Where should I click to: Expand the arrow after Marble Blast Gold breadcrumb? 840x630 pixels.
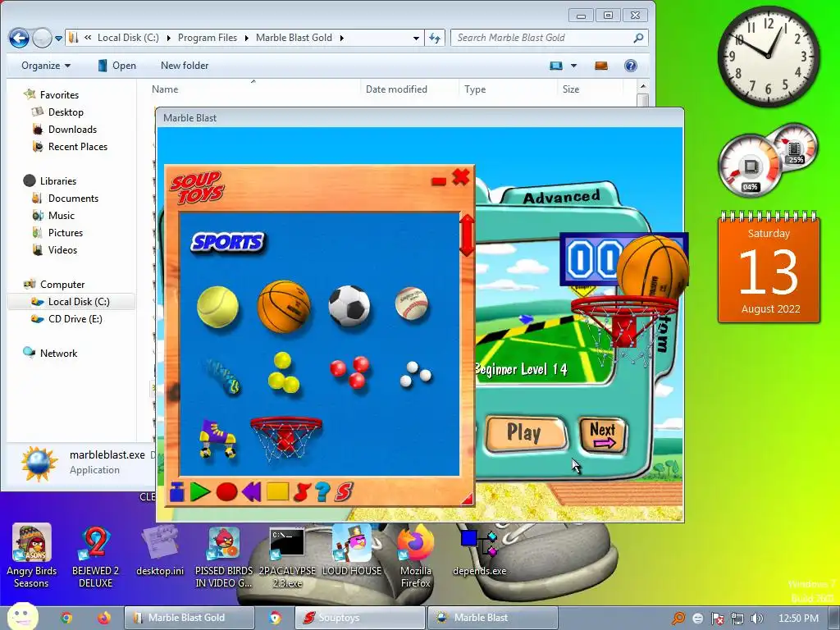(342, 38)
